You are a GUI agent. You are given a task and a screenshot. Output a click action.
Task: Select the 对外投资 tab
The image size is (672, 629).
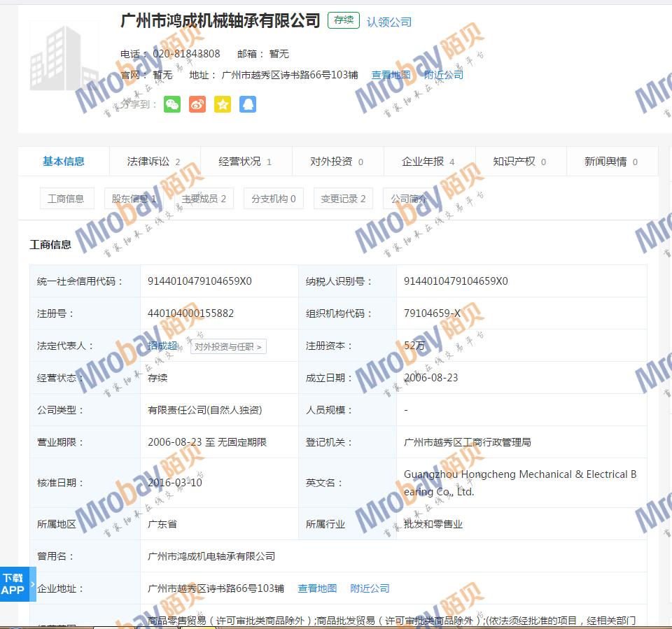point(337,162)
